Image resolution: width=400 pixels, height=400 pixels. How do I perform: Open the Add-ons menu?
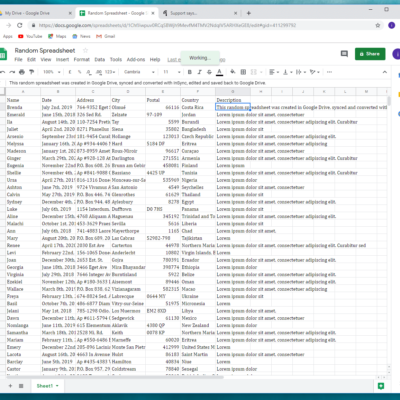coord(136,60)
